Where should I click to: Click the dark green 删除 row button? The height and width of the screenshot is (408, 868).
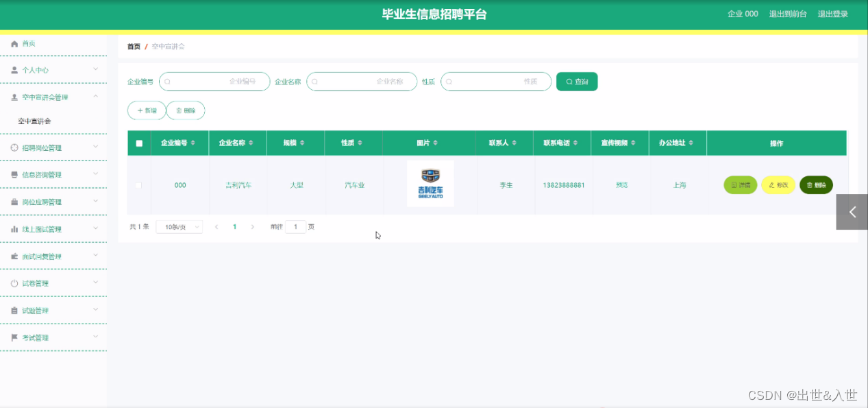(816, 185)
